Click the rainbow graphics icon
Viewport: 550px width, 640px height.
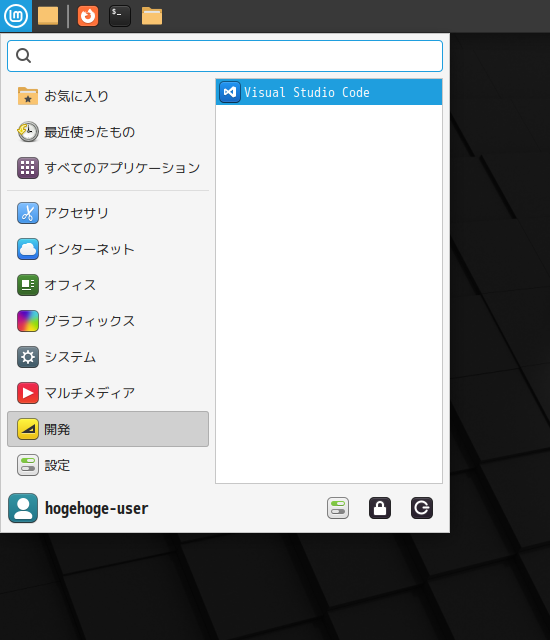[28, 321]
